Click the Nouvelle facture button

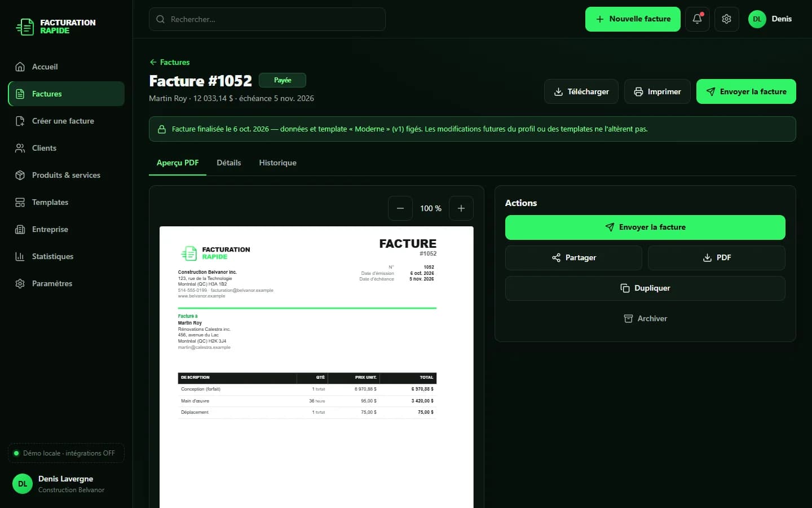pyautogui.click(x=633, y=19)
